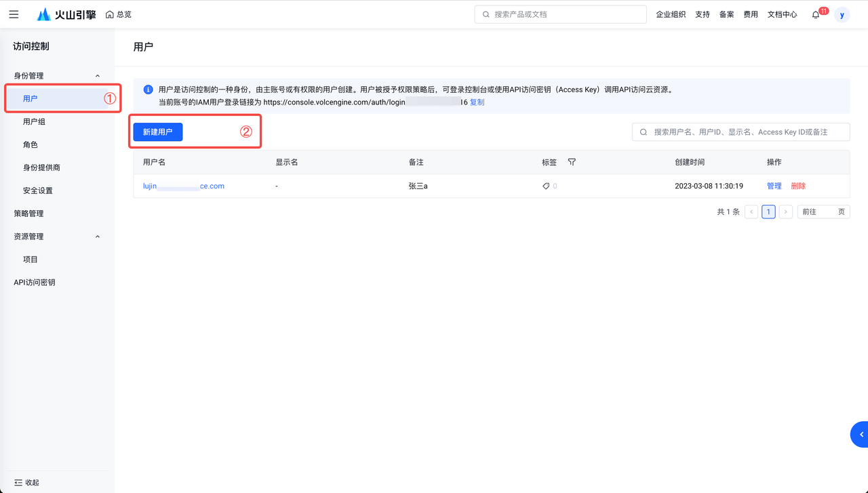
Task: Focus the 前往 page jump input
Action: pyautogui.click(x=823, y=212)
